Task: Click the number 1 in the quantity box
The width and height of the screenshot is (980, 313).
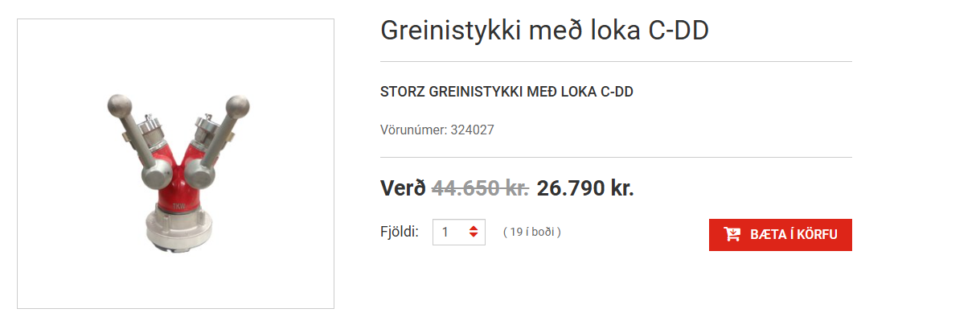Action: coord(445,233)
